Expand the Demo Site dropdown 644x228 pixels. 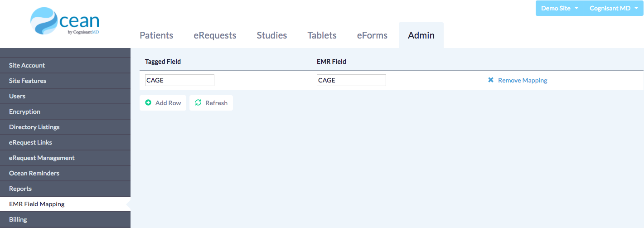pos(559,8)
